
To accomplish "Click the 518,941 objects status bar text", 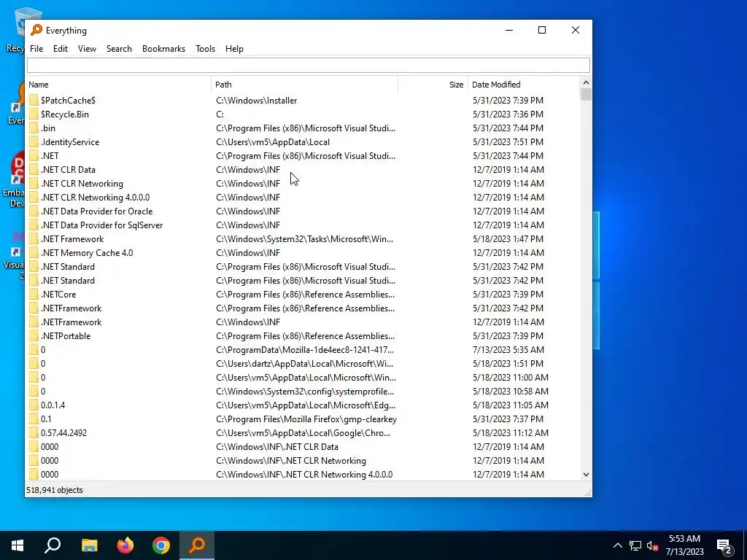I will [54, 490].
